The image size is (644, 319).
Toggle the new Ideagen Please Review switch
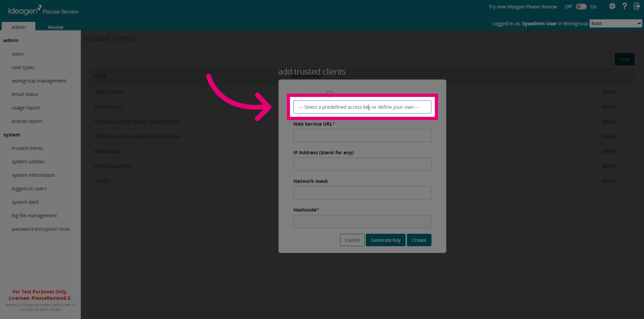click(581, 7)
